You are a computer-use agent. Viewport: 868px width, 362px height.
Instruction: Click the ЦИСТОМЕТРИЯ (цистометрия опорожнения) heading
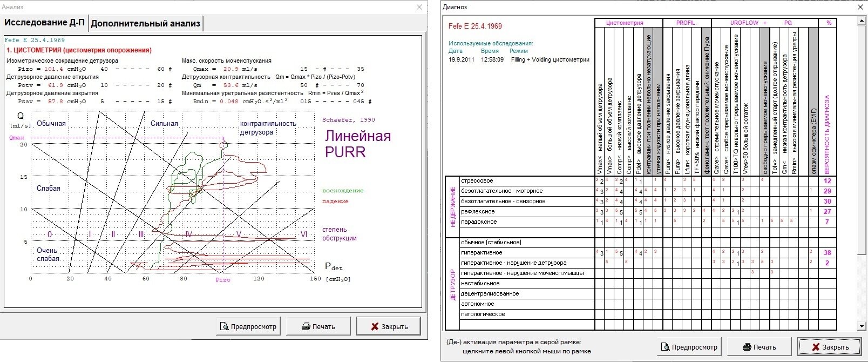tap(79, 50)
